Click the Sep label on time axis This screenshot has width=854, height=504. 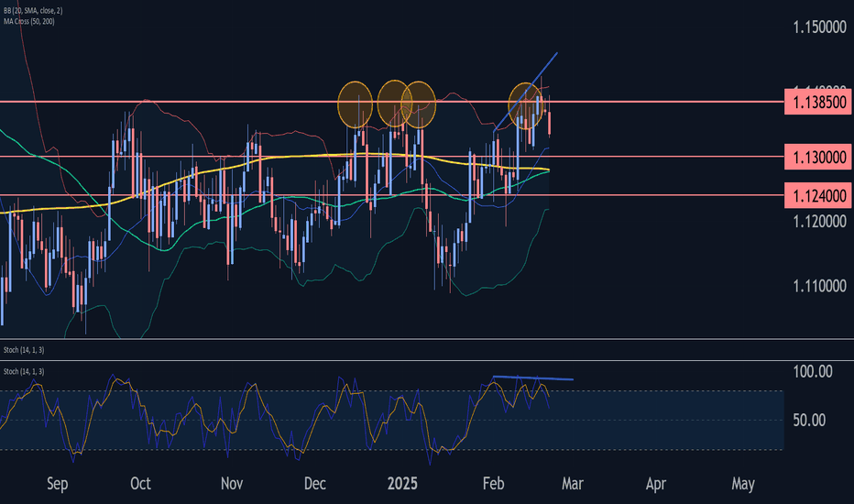click(x=57, y=484)
